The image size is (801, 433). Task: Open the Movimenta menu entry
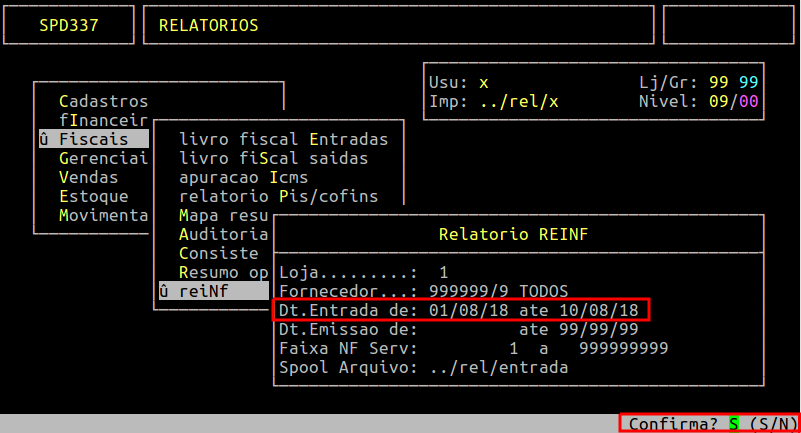103,215
